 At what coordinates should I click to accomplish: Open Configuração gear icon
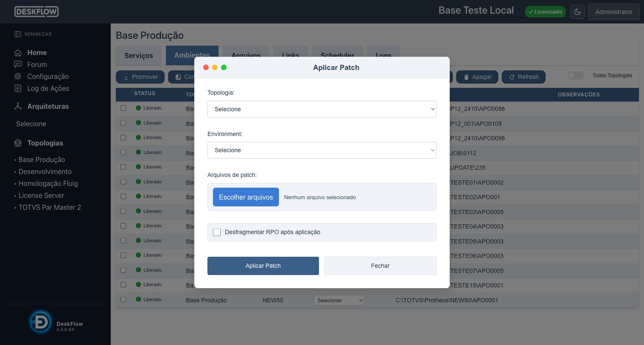click(18, 76)
